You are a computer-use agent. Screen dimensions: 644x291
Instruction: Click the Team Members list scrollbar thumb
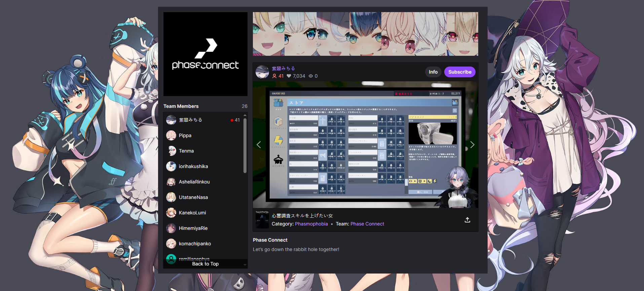coord(245,145)
